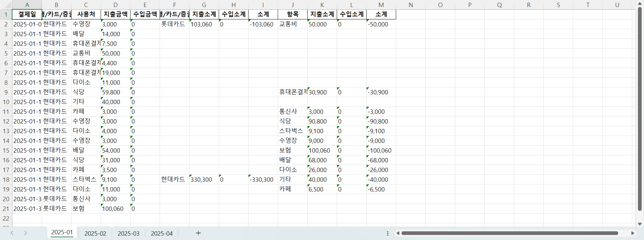Select cell 50,000 in column K

click(322, 24)
